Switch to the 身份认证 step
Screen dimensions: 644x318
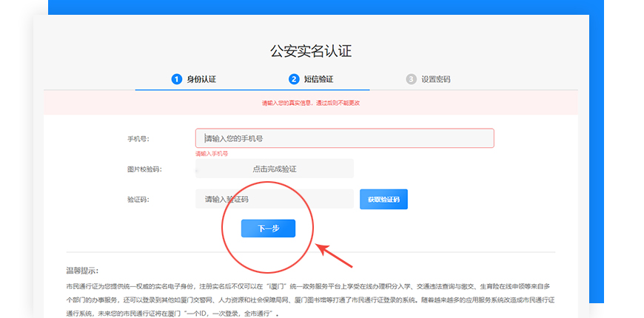click(201, 79)
